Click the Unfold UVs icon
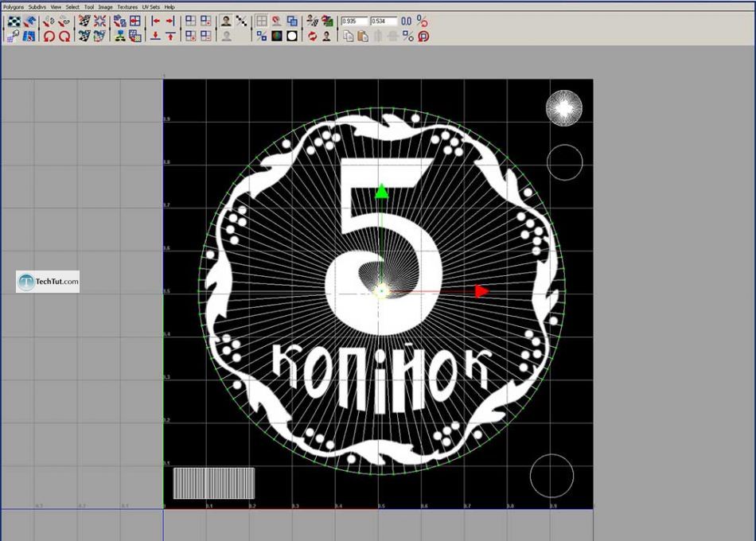 [x=120, y=36]
